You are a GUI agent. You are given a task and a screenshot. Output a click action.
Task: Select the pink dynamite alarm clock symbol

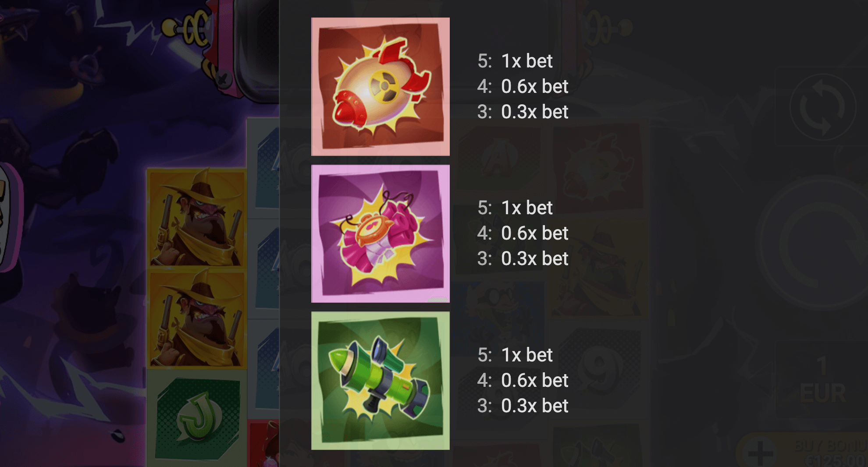pyautogui.click(x=381, y=233)
